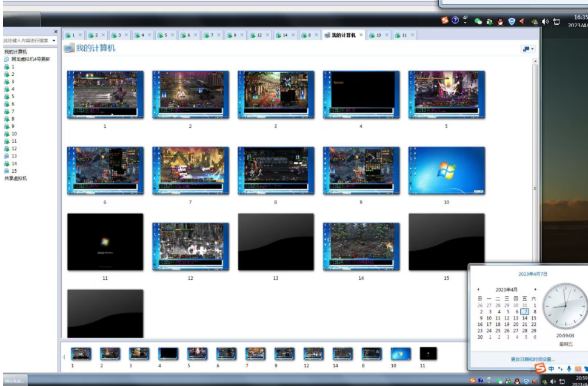Select 共享虚拟机 in the library tree
The image size is (588, 386).
[15, 178]
